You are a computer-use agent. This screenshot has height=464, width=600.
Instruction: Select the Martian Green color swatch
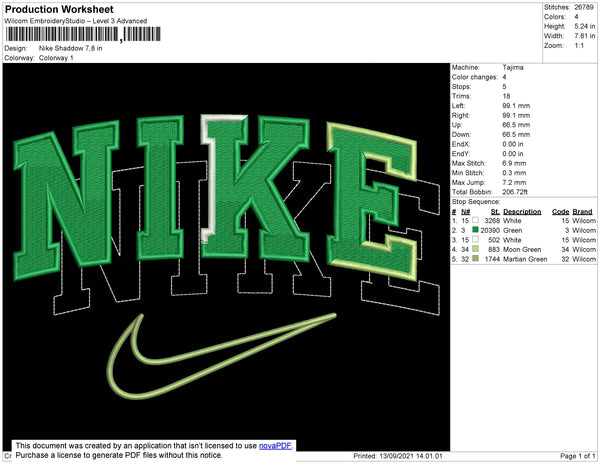tap(475, 259)
